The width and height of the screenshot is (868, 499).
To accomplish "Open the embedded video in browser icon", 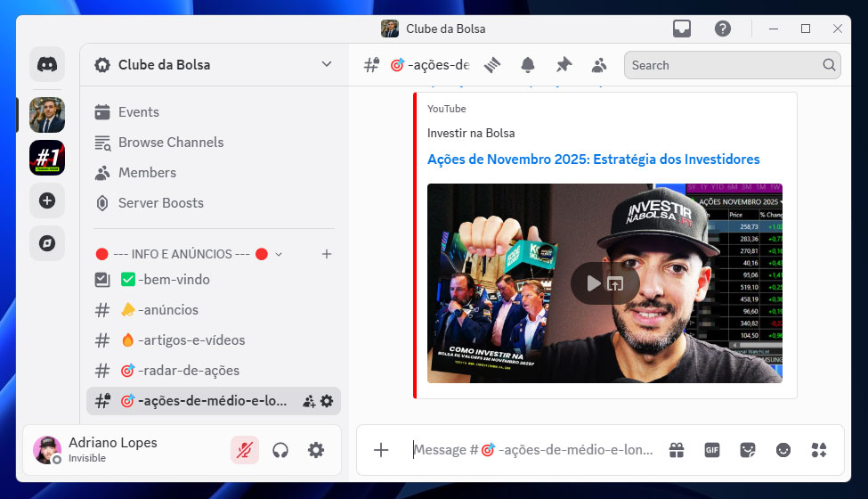I will pos(615,284).
